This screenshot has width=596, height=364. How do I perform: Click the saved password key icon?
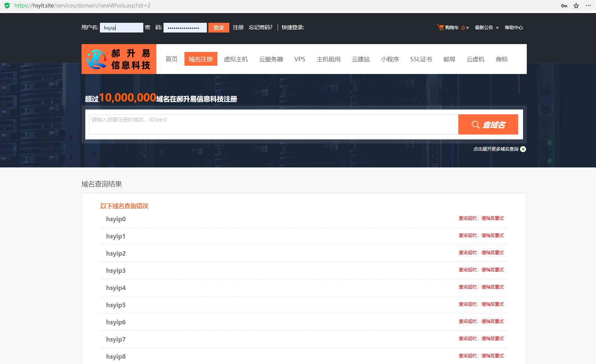(564, 6)
